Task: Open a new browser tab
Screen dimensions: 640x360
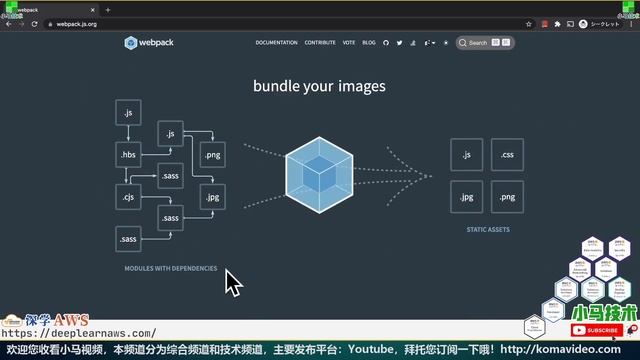Action: 108,10
